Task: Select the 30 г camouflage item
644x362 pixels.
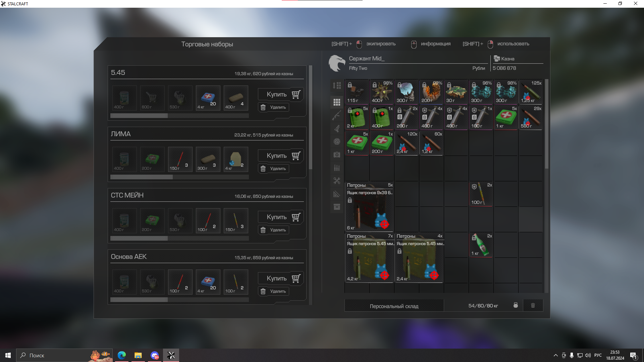Action: pos(456,92)
